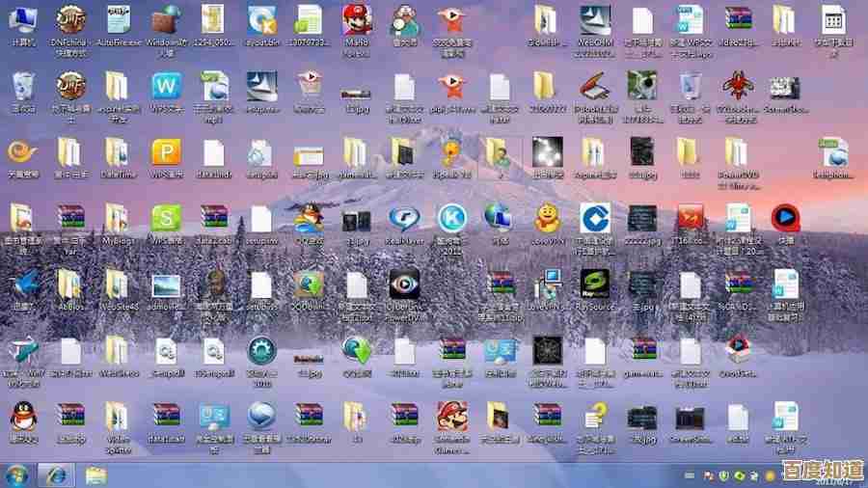Click the Windows Start button
This screenshot has width=868, height=488.
[16, 474]
